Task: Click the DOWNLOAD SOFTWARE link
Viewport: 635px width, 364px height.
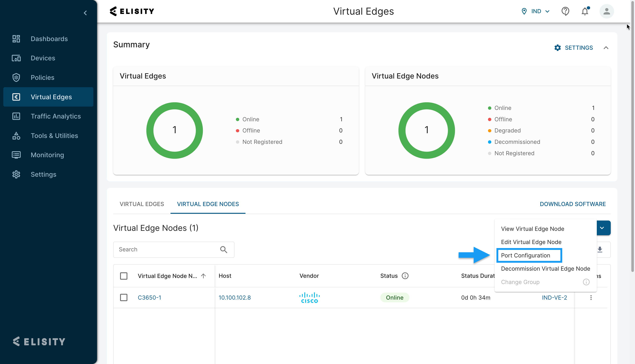Action: (573, 204)
